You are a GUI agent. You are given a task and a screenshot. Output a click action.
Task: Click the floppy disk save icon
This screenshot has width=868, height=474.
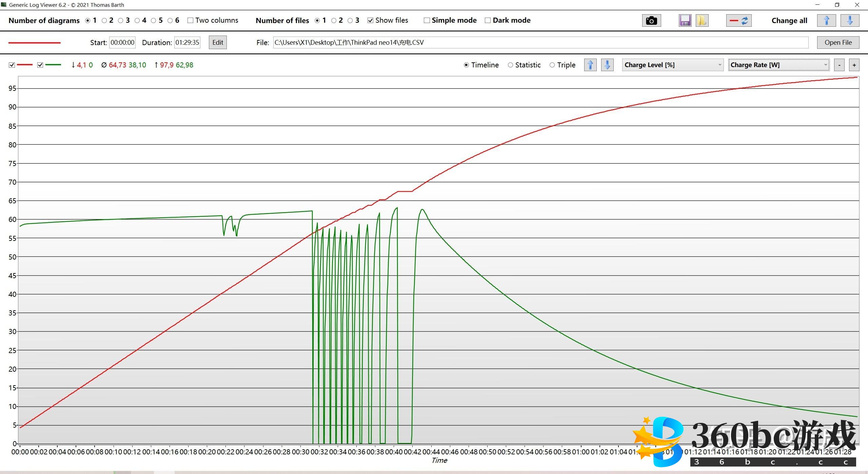(685, 21)
